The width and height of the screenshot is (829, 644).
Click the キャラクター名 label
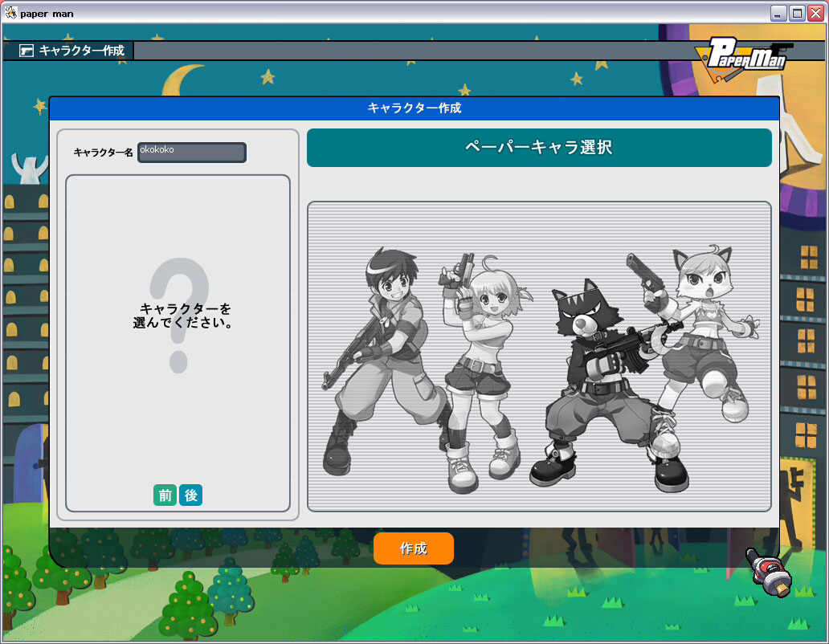click(103, 153)
